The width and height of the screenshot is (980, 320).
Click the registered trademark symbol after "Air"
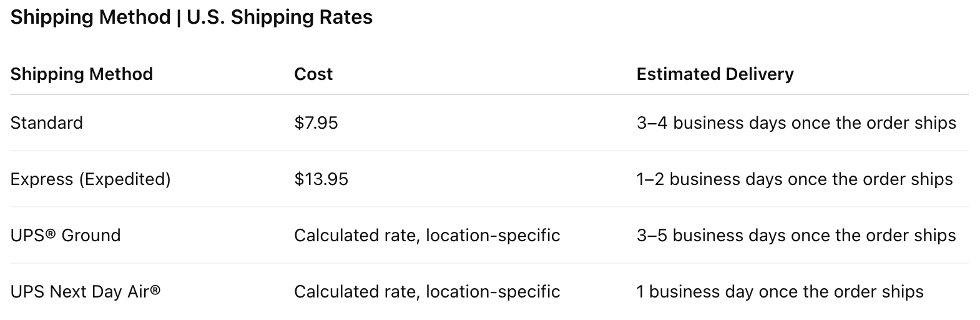coord(155,289)
